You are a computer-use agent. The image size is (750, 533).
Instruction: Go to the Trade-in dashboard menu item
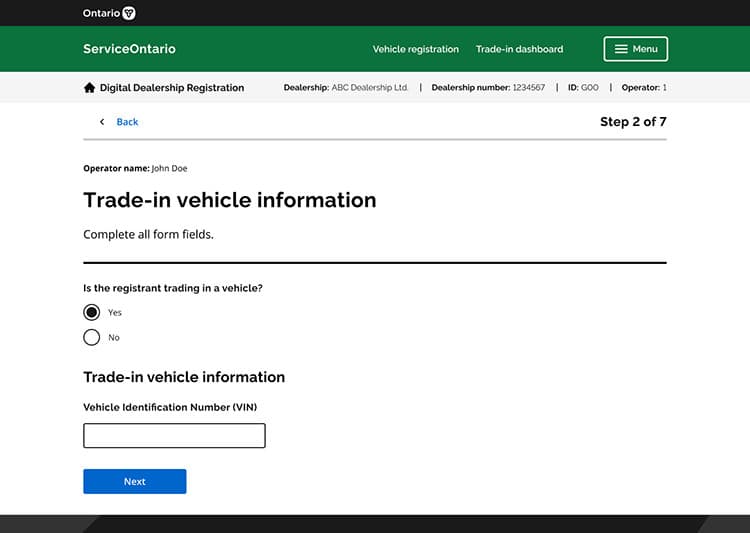click(519, 49)
